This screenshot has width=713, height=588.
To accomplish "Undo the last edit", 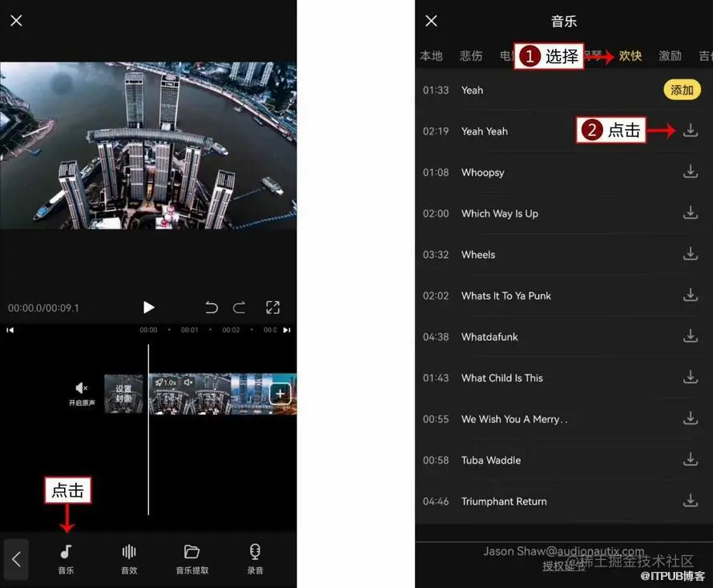I will [211, 308].
